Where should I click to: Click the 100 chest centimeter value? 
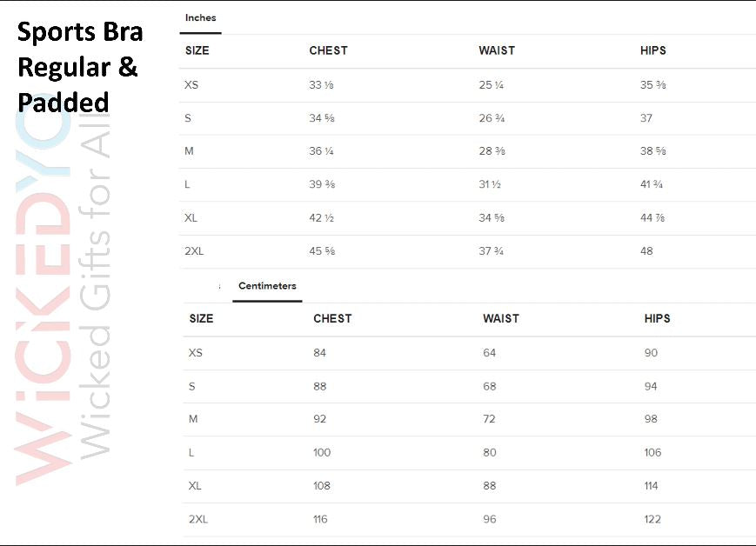coord(322,452)
